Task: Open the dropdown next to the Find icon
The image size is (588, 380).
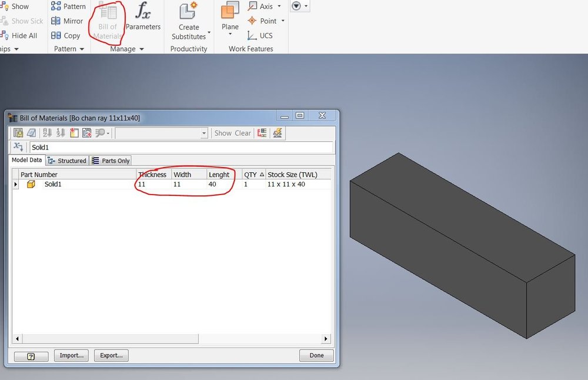Action: tap(108, 133)
